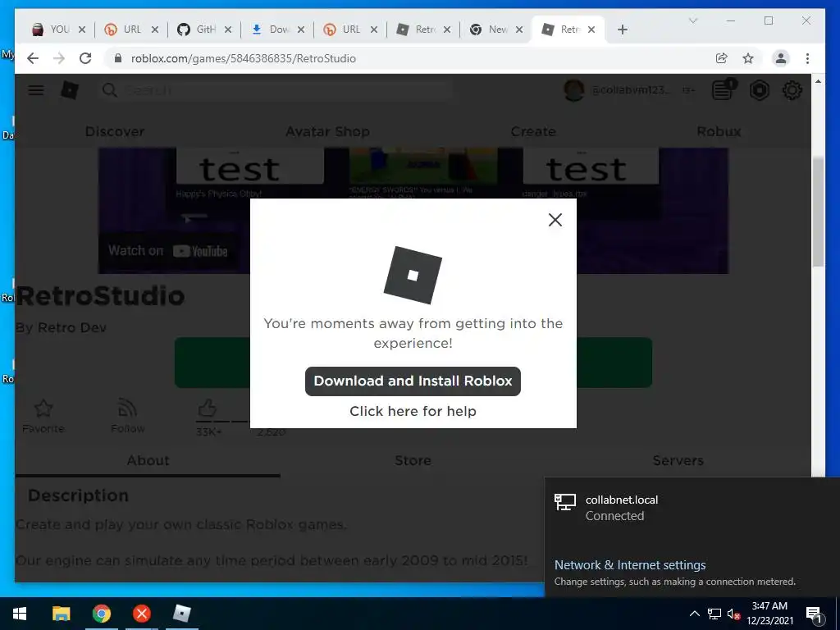Viewport: 840px width, 630px height.
Task: Open Roblox notifications feed icon
Action: coord(724,90)
